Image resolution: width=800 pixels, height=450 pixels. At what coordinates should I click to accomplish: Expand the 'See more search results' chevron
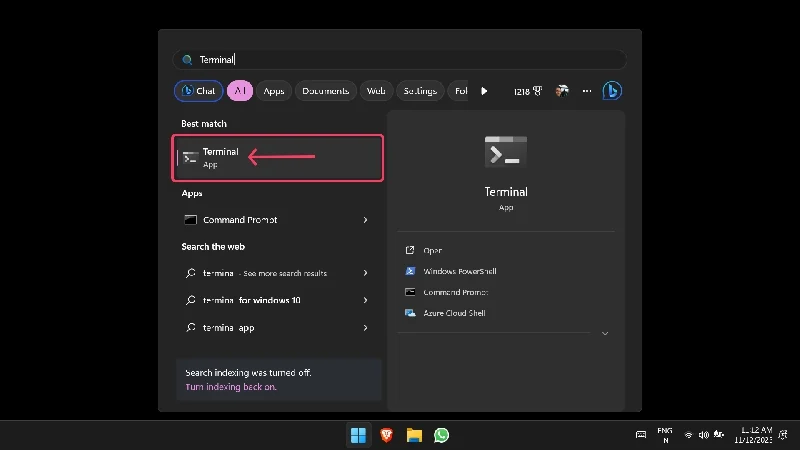point(365,273)
